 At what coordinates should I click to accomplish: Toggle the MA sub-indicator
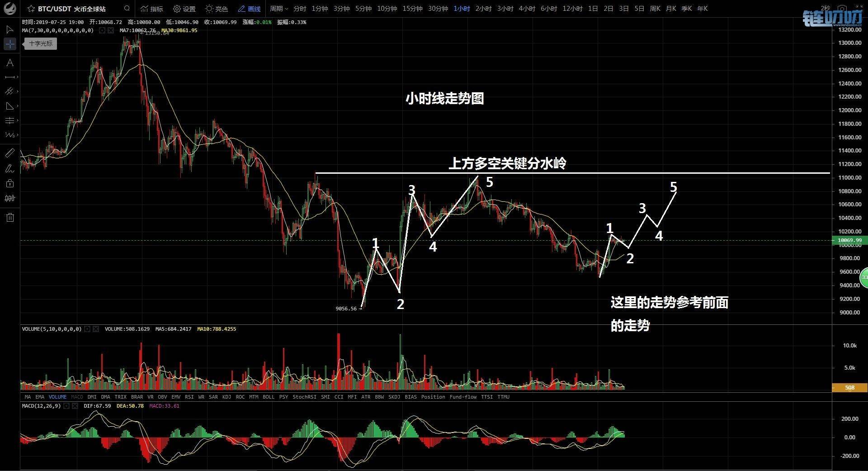(x=28, y=397)
